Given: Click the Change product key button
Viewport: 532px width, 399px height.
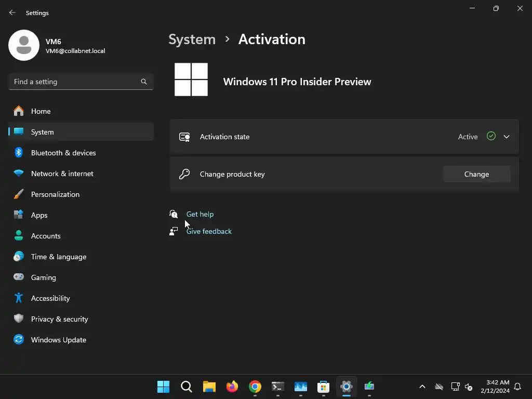Looking at the screenshot, I should 477,174.
